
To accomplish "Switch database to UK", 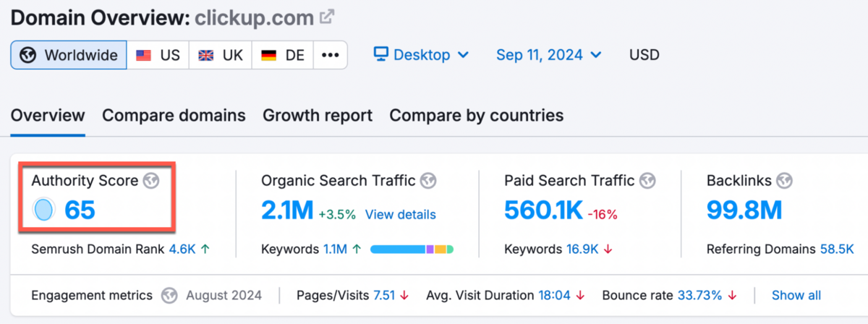I will [x=221, y=55].
